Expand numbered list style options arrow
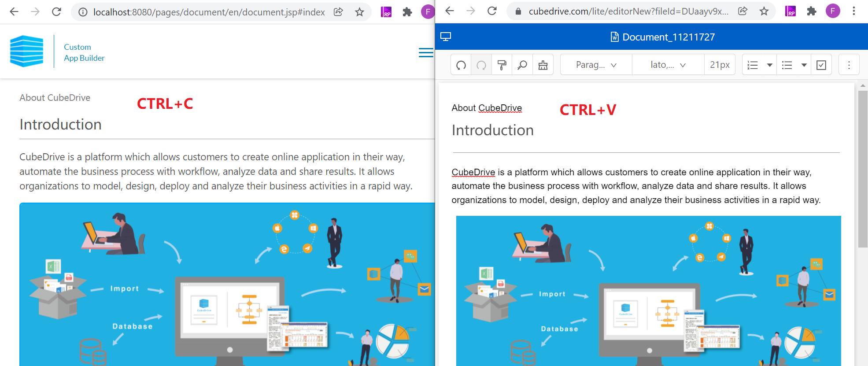 pos(770,65)
